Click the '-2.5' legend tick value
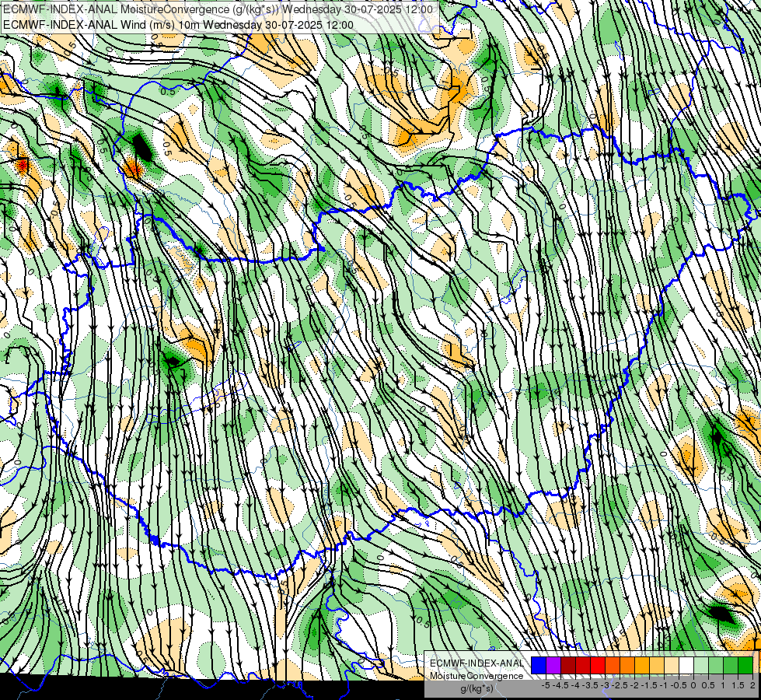This screenshot has height=700, width=761. coord(620,685)
